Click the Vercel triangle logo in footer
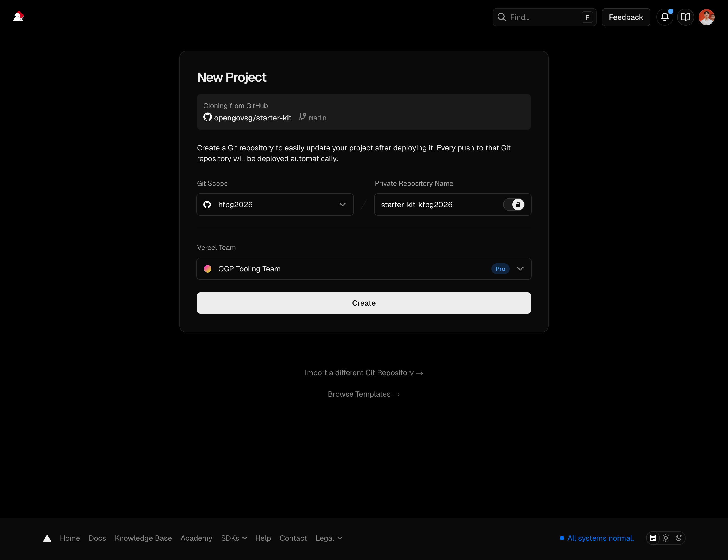728x560 pixels. pos(47,538)
